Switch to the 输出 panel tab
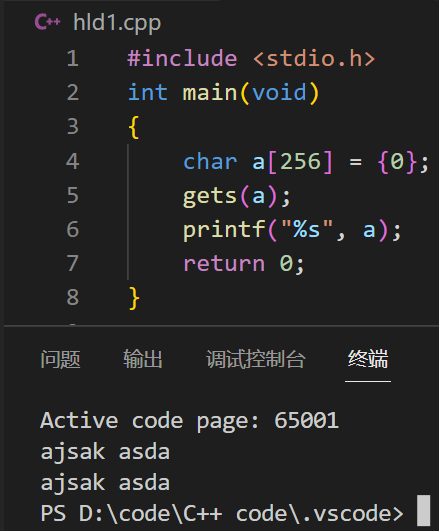This screenshot has width=439, height=531. click(x=143, y=359)
